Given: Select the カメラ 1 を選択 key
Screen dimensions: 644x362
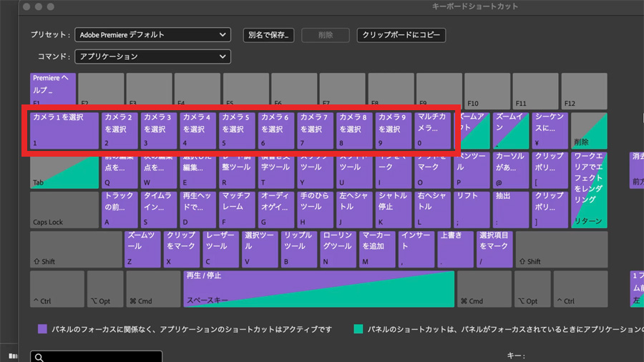Looking at the screenshot, I should tap(64, 130).
